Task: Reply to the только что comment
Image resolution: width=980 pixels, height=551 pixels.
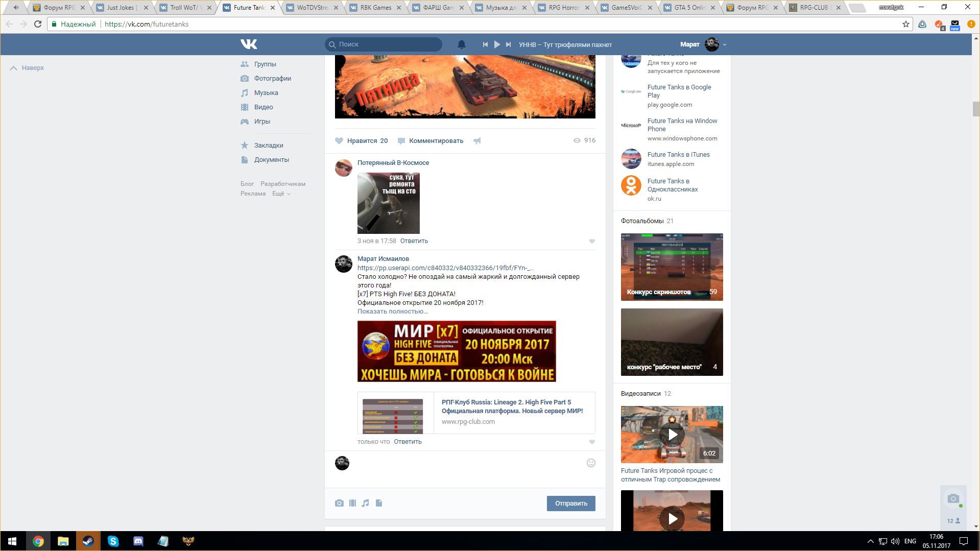Action: [x=408, y=442]
